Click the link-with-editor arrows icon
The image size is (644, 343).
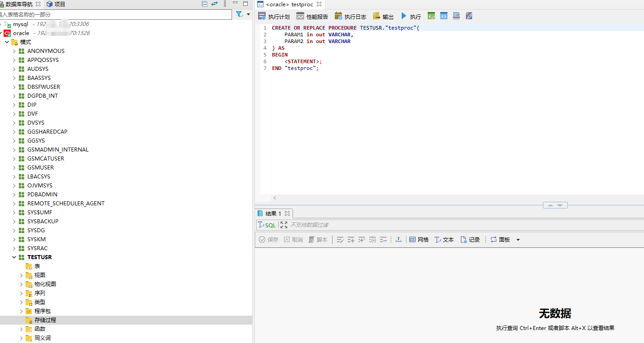pyautogui.click(x=215, y=4)
